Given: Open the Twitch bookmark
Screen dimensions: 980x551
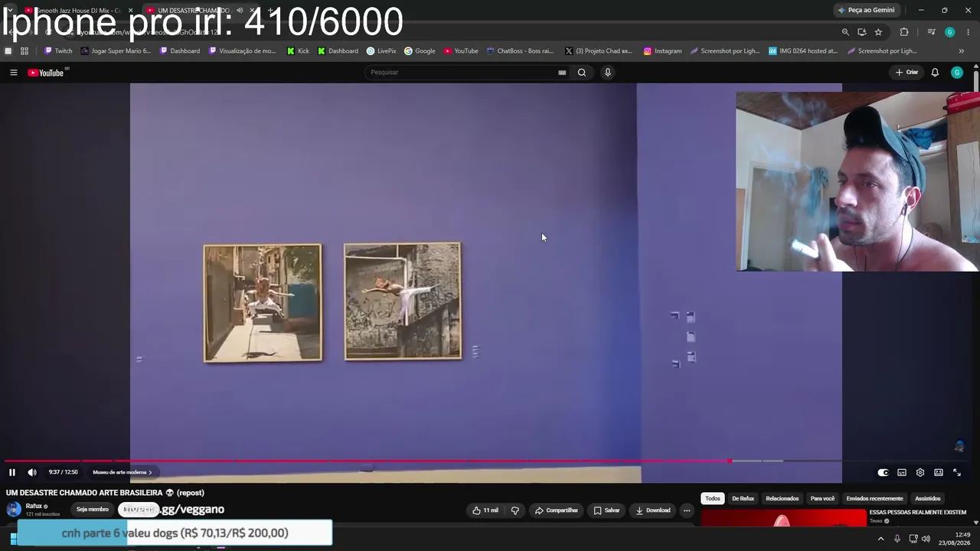Looking at the screenshot, I should click(58, 51).
